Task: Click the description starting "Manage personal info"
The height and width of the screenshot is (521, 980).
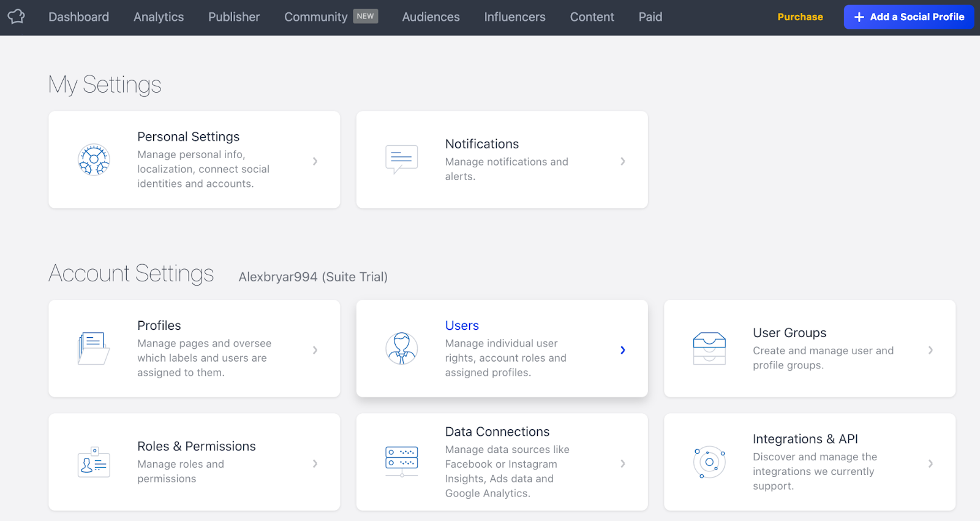Action: pos(203,169)
